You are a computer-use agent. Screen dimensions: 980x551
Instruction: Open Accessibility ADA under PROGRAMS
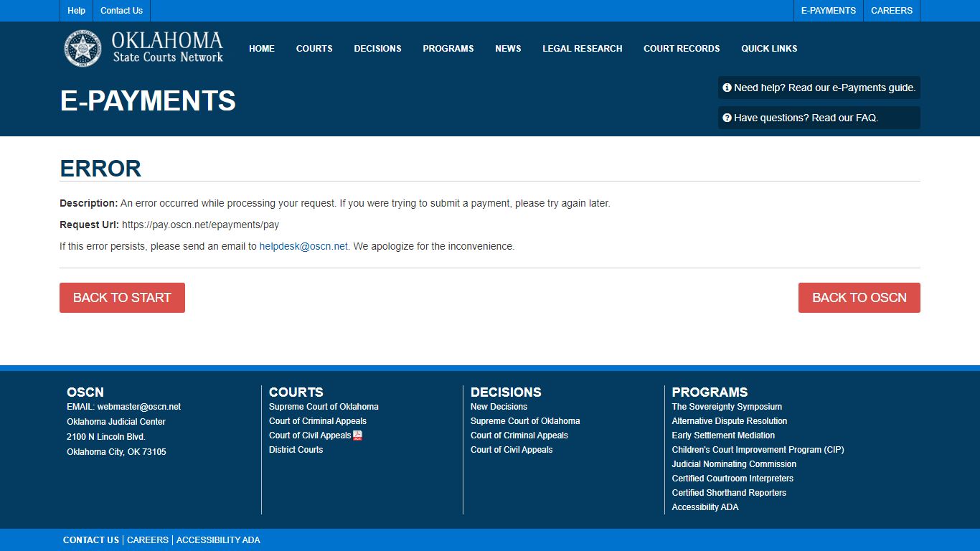705,507
